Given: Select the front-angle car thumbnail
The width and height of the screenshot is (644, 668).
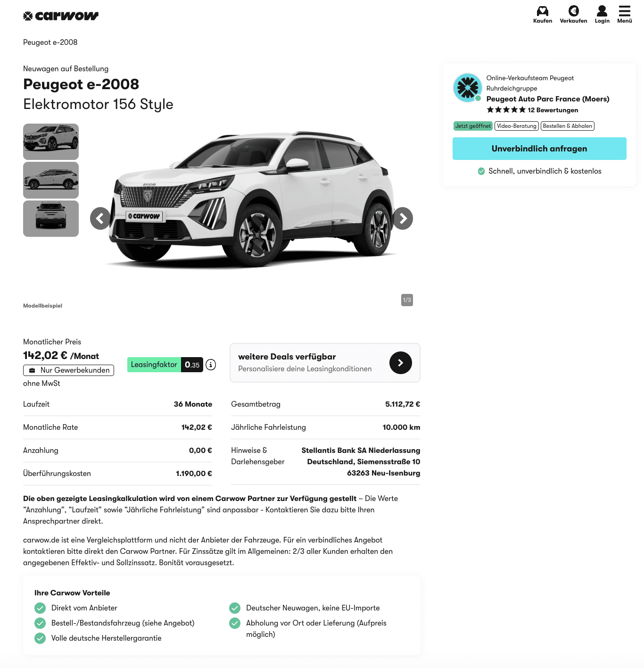Looking at the screenshot, I should click(51, 142).
